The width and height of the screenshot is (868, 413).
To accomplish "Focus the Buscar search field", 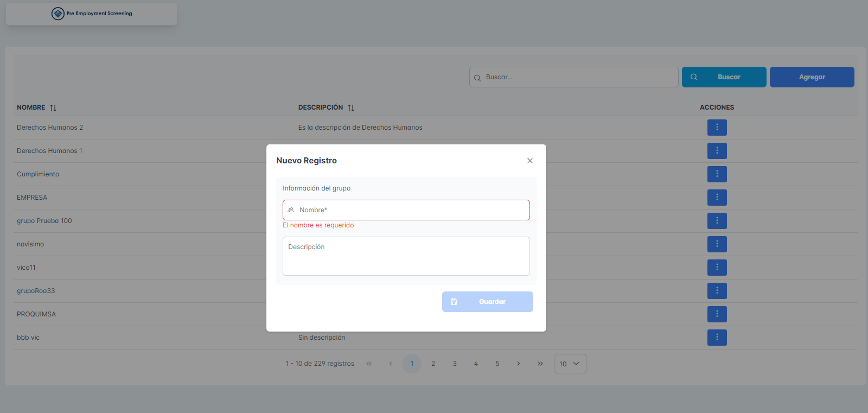I will [x=574, y=77].
